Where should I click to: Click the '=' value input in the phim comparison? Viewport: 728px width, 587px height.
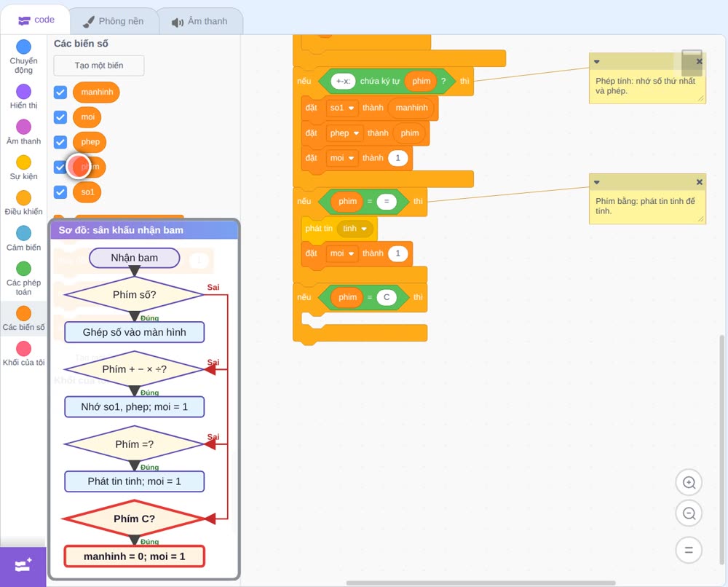(387, 202)
